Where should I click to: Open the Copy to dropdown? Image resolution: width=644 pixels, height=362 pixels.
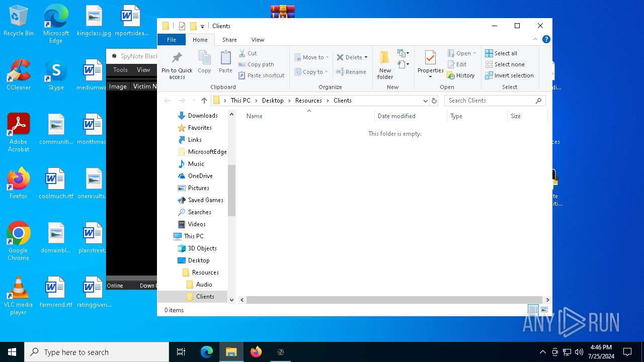point(311,72)
